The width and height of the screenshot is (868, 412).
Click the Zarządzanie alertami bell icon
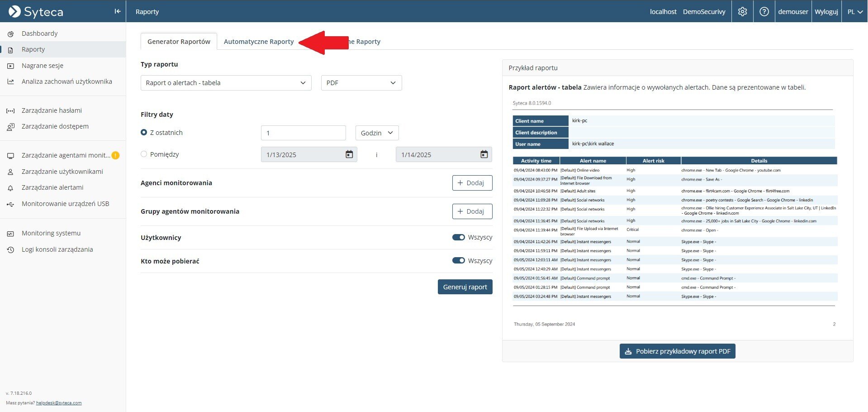coord(10,188)
